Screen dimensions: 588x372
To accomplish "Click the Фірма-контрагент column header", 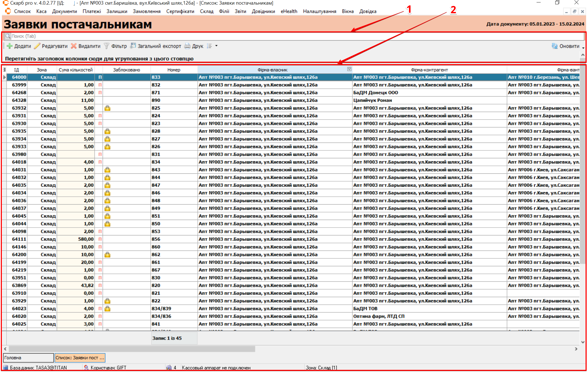I will [x=429, y=70].
